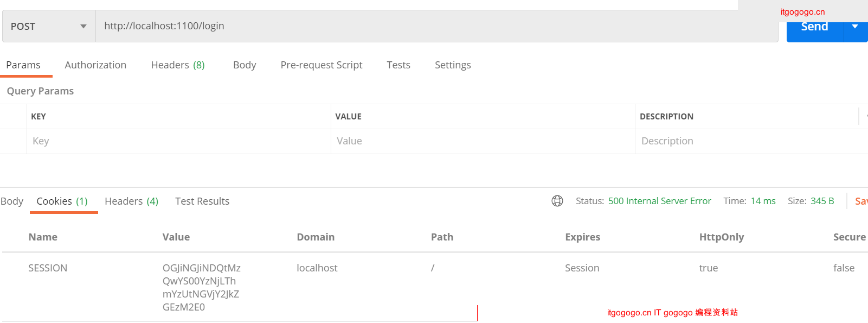Image resolution: width=868 pixels, height=323 pixels.
Task: Show the response Body tab
Action: [x=12, y=201]
